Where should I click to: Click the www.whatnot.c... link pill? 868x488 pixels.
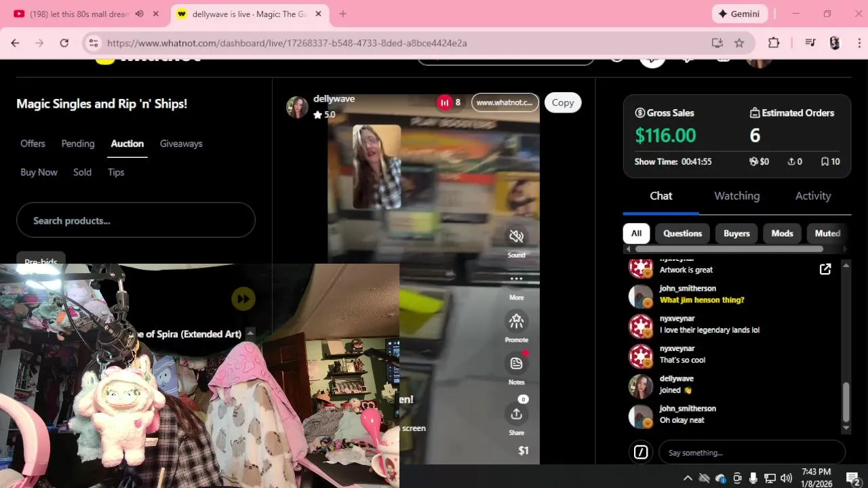pyautogui.click(x=505, y=102)
